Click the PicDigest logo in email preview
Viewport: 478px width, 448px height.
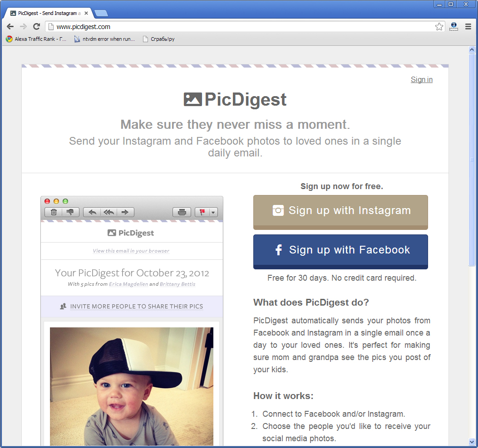tap(131, 233)
